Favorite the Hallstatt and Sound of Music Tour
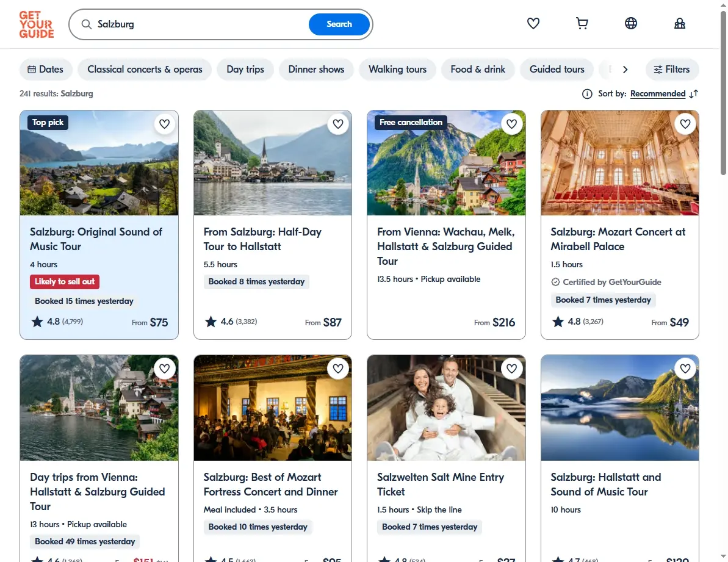728x562 pixels. pyautogui.click(x=685, y=369)
